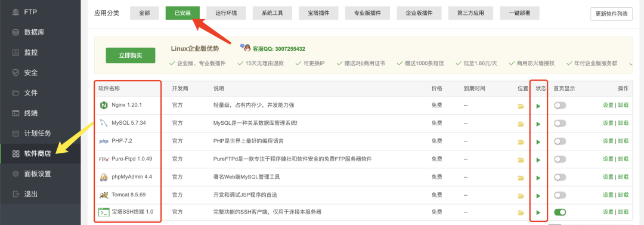
Task: Click the phpMyAdmin sailboat icon
Action: pos(104,177)
